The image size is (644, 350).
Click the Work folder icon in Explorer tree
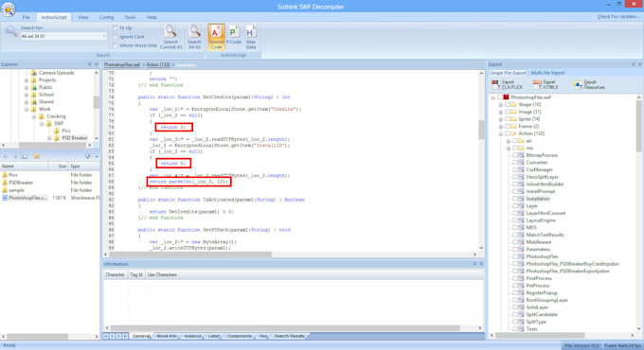tap(34, 109)
